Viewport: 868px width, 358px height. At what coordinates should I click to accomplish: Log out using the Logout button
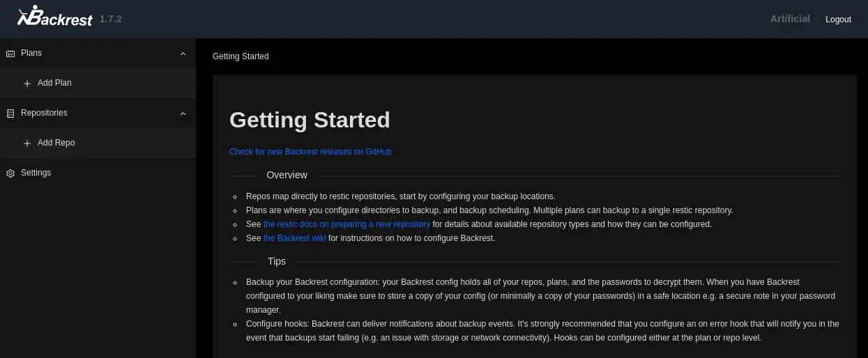[x=838, y=20]
